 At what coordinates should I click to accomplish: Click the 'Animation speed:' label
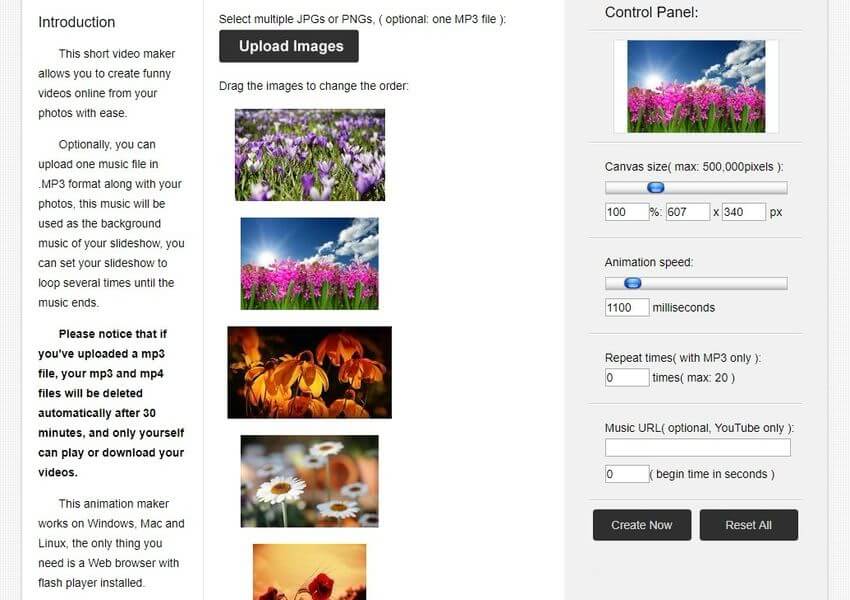pyautogui.click(x=649, y=262)
